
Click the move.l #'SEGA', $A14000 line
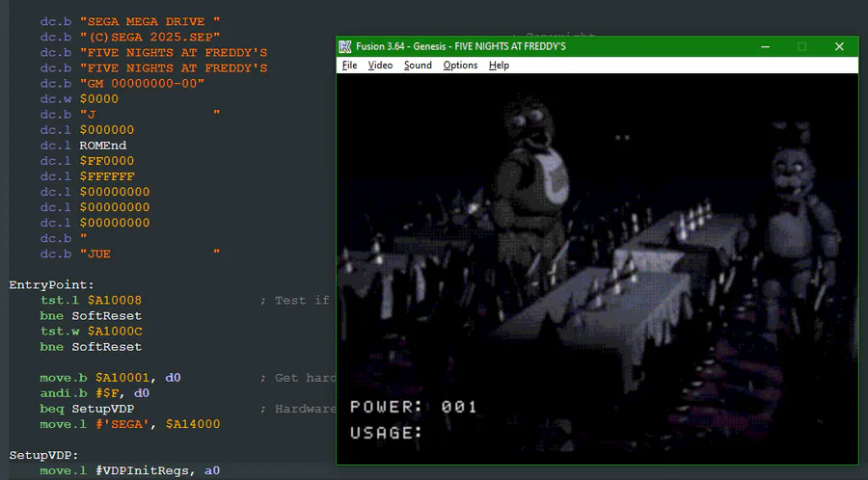coord(130,424)
